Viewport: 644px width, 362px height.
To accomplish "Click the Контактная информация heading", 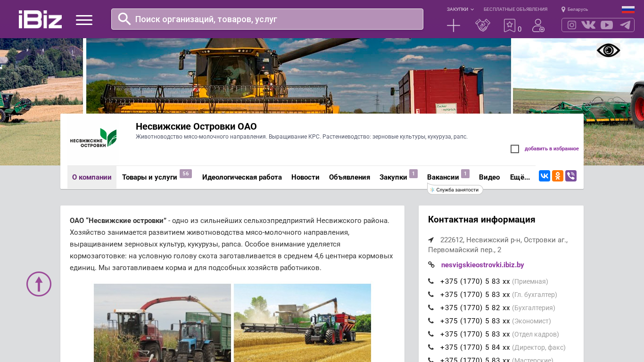I will coord(481,220).
